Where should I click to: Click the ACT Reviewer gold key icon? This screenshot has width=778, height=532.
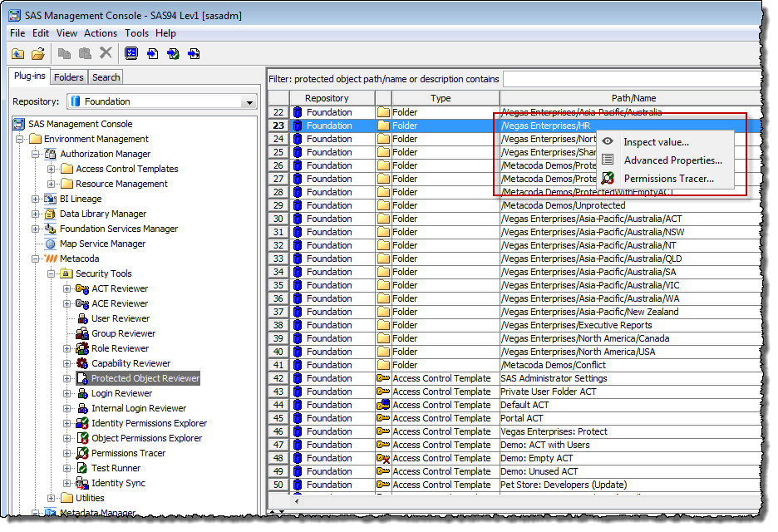(82, 288)
